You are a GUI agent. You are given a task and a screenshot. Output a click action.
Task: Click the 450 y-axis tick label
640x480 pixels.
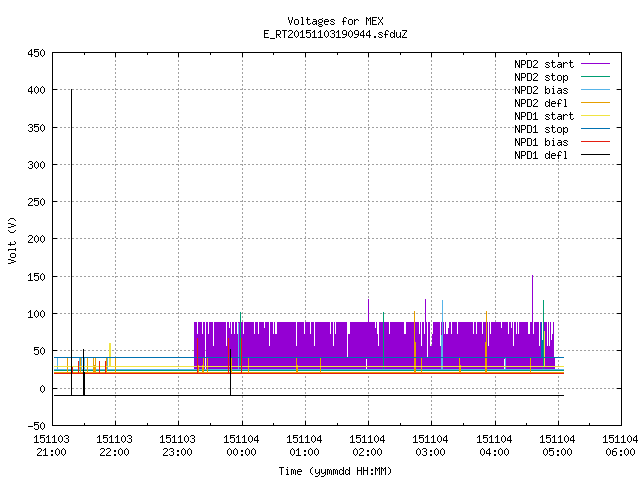pyautogui.click(x=36, y=53)
